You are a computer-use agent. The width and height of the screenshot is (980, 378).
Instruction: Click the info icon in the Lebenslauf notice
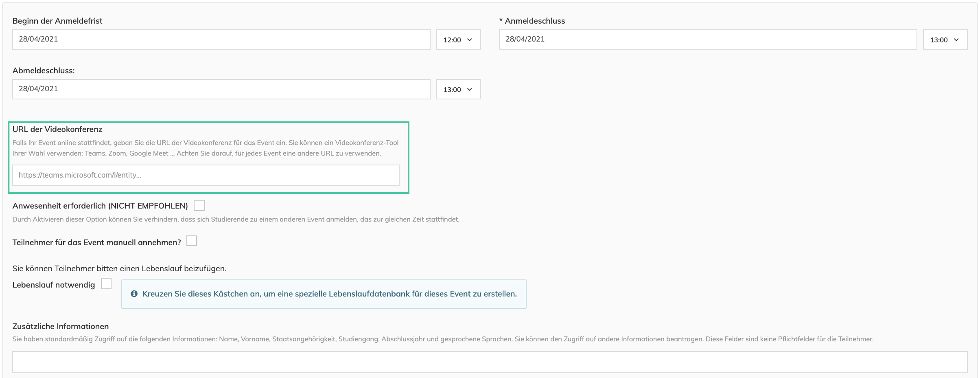[x=134, y=294]
